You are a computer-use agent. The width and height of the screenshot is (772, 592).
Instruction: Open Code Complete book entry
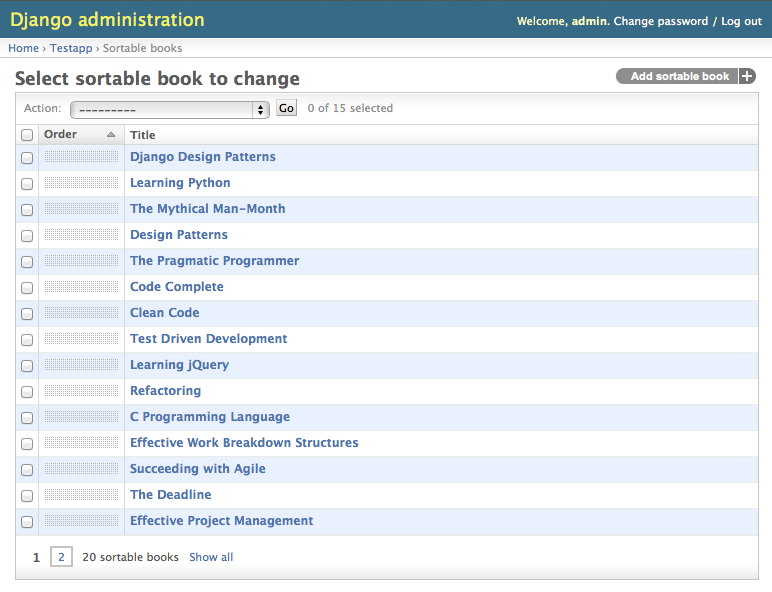177,287
